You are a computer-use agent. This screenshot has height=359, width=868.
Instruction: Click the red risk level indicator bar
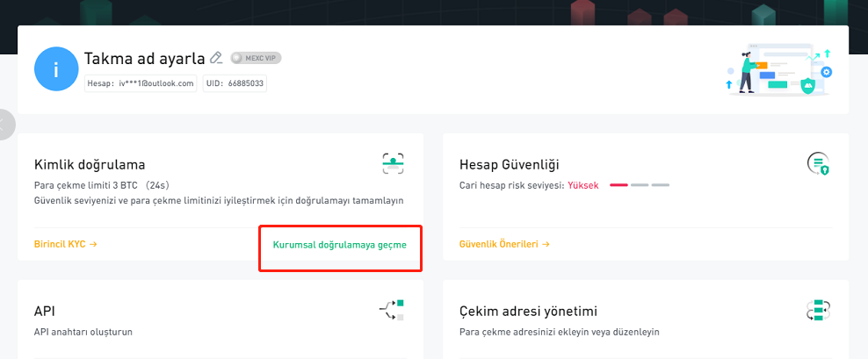(x=618, y=184)
